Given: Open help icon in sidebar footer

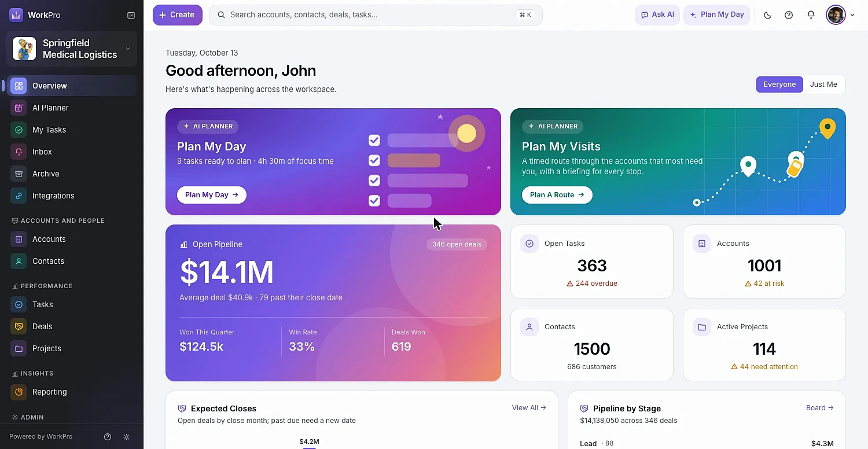Looking at the screenshot, I should (x=107, y=437).
